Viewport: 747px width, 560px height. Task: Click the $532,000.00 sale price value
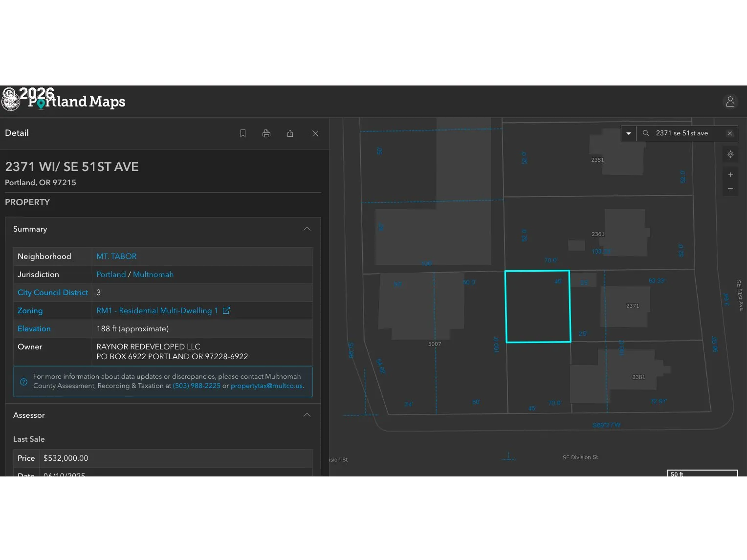66,458
